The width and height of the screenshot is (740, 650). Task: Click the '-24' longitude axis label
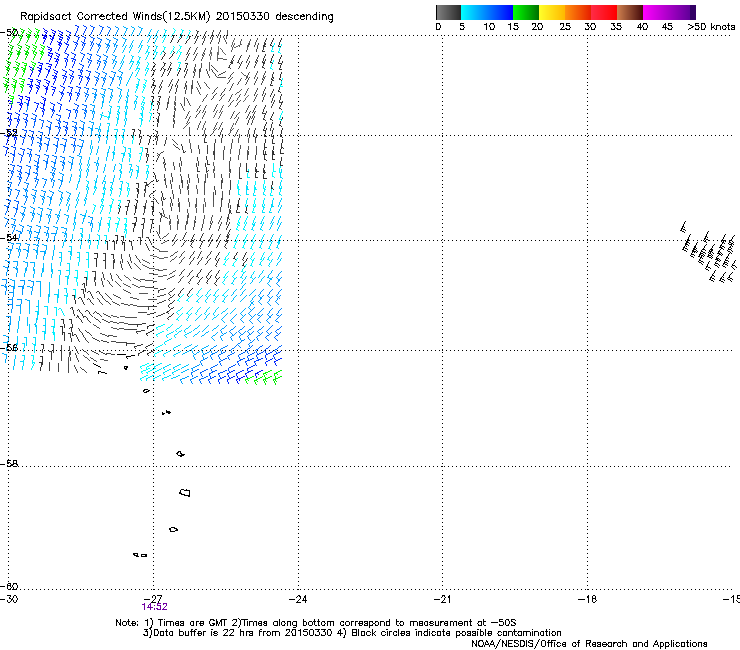tap(298, 599)
